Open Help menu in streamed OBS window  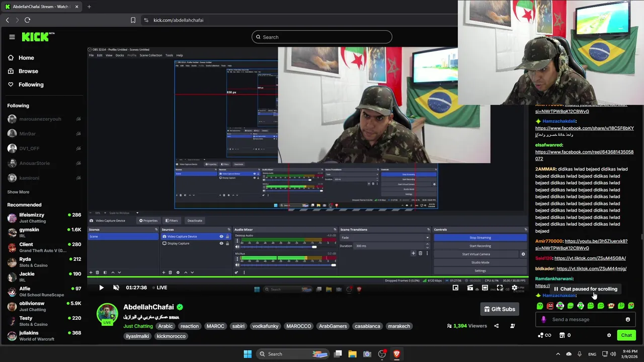coord(180,55)
